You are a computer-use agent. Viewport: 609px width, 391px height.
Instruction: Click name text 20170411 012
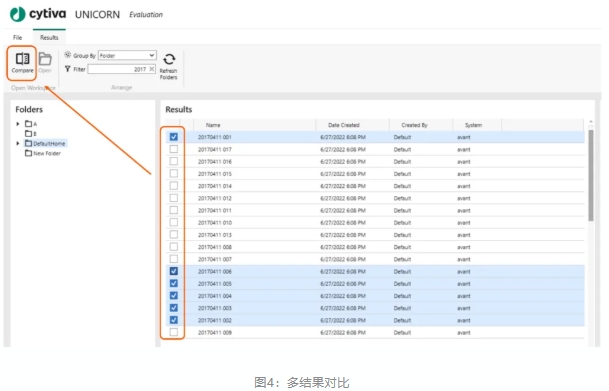pyautogui.click(x=215, y=198)
